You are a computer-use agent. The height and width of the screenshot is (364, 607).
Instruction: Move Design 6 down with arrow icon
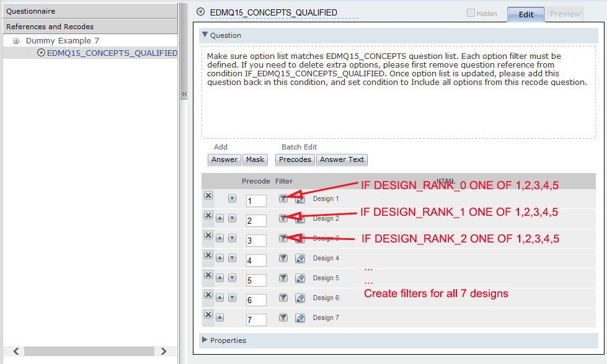click(x=233, y=298)
